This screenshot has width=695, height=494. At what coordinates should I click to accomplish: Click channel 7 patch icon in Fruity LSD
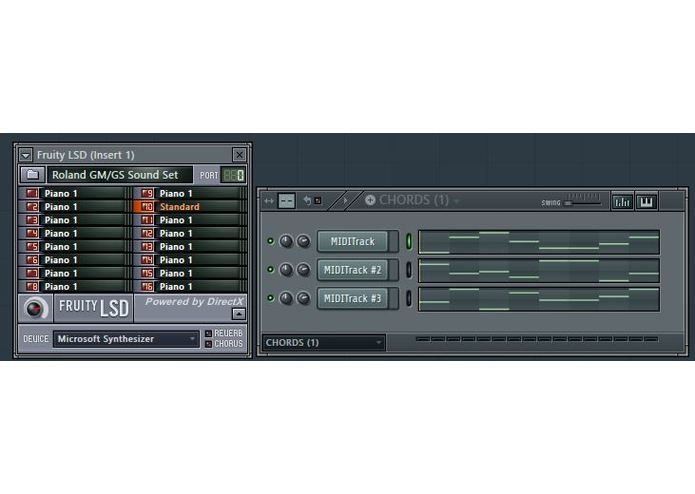32,273
